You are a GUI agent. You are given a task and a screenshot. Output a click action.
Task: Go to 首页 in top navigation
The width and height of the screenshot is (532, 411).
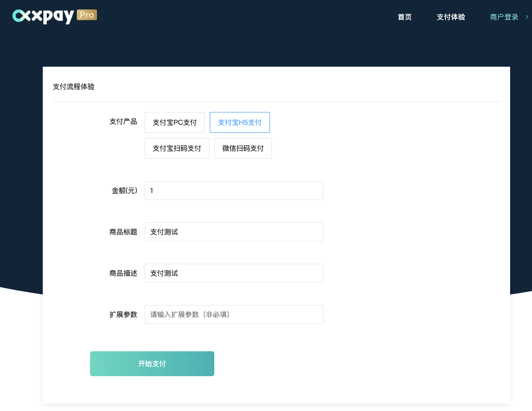click(x=405, y=17)
